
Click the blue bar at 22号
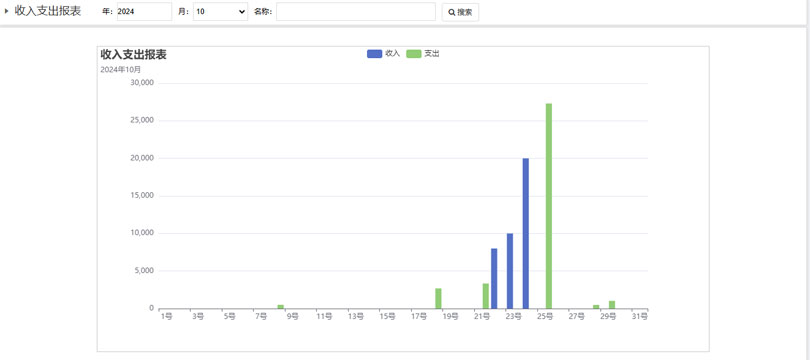pos(494,278)
